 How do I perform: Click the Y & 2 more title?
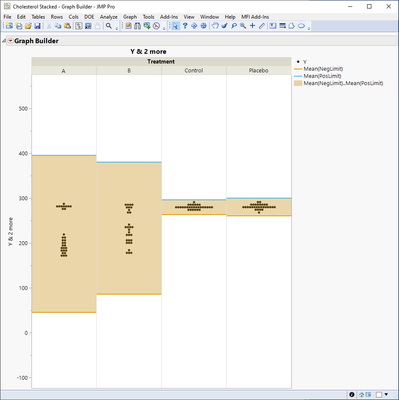coord(148,52)
